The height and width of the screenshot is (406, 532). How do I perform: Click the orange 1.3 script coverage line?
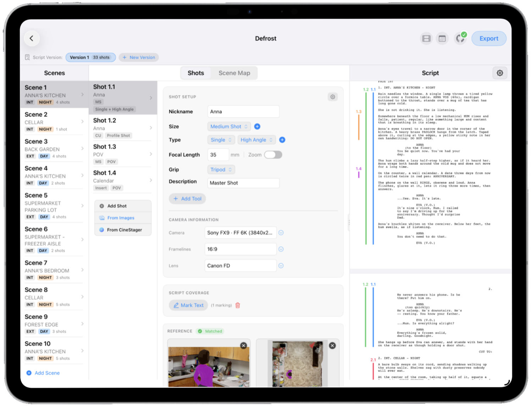(359, 127)
